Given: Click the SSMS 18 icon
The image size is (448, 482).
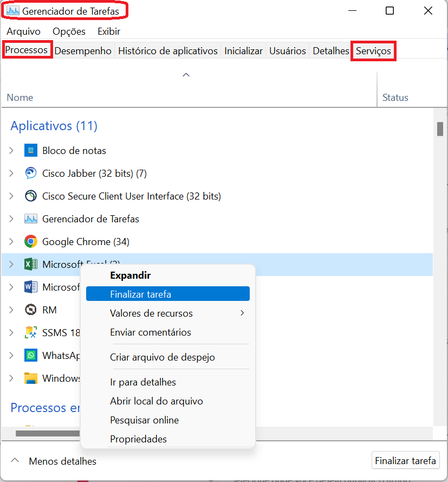Looking at the screenshot, I should point(31,332).
